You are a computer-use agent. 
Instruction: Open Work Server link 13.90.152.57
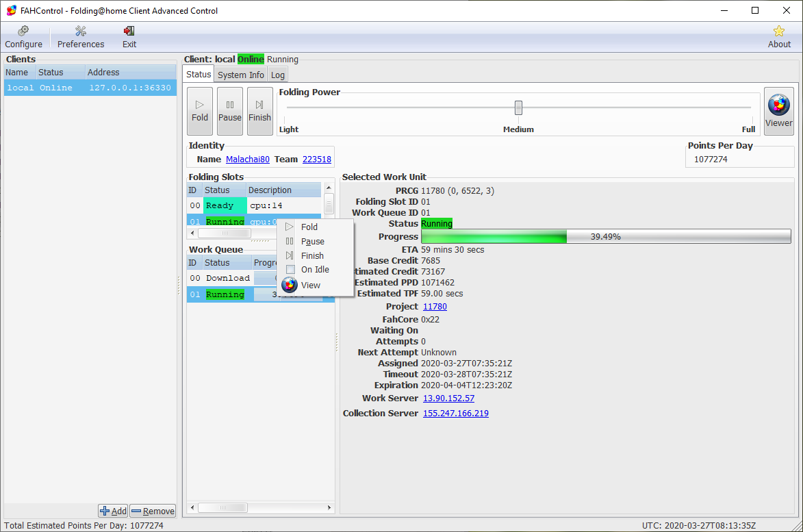tap(448, 398)
